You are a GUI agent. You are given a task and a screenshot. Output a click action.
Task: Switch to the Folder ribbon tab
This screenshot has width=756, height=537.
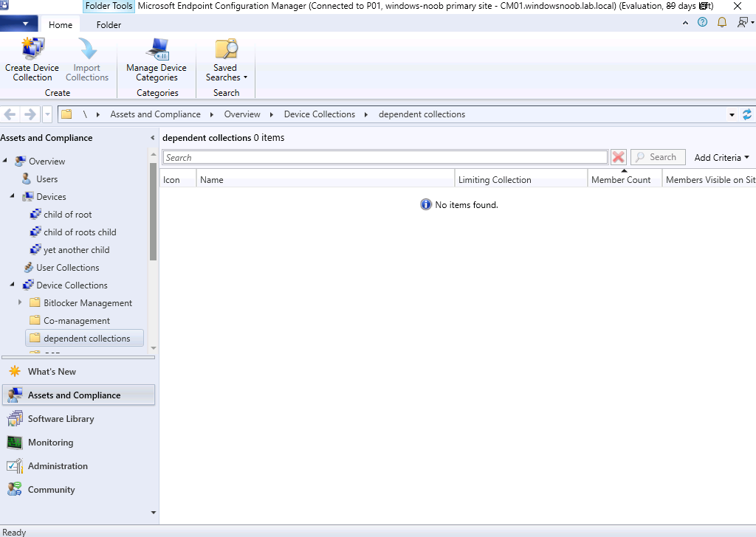[x=109, y=24]
